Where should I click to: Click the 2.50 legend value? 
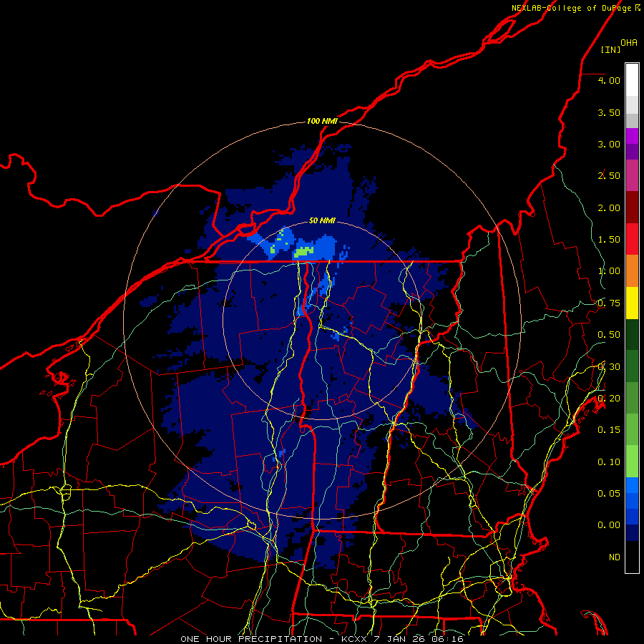[609, 176]
